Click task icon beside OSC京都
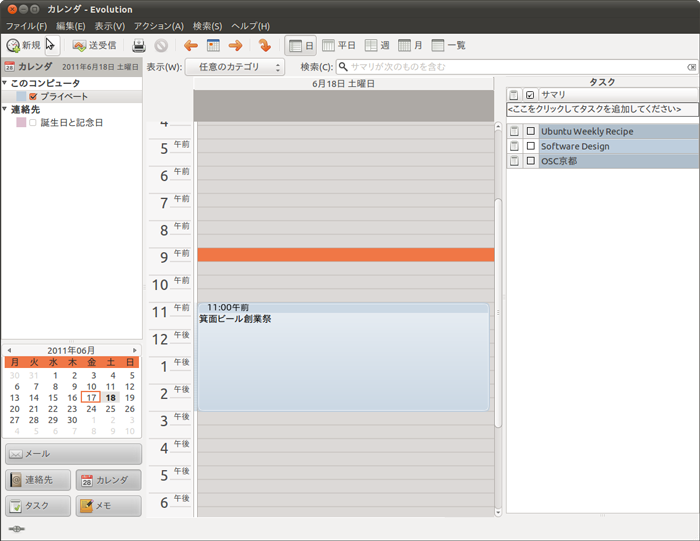 point(514,161)
